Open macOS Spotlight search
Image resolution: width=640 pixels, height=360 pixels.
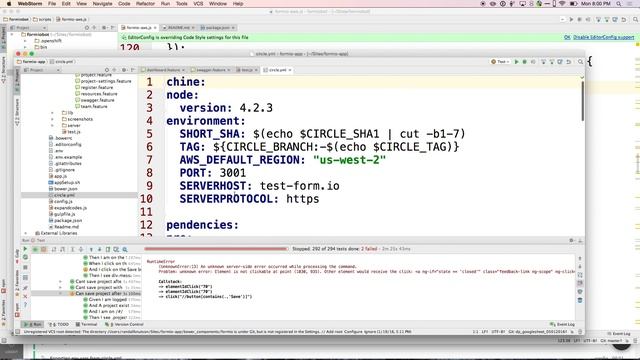coord(619,4)
